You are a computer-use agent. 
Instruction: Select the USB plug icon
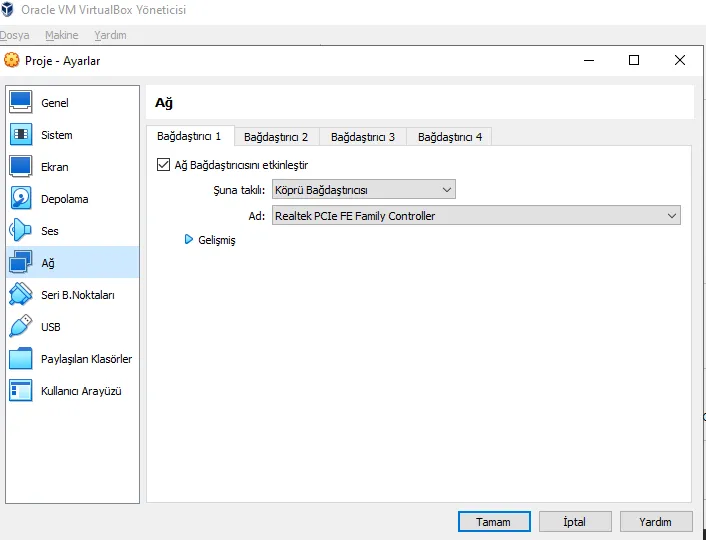tap(20, 326)
